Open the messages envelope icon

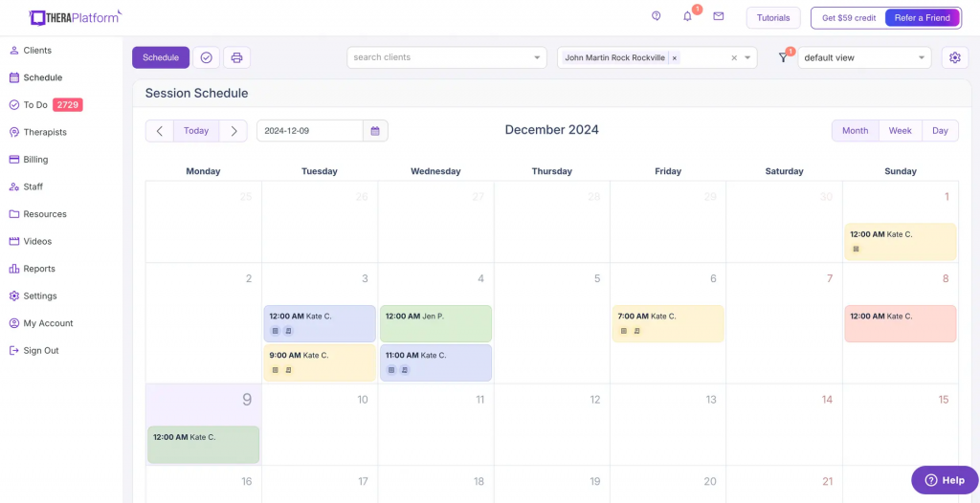718,17
